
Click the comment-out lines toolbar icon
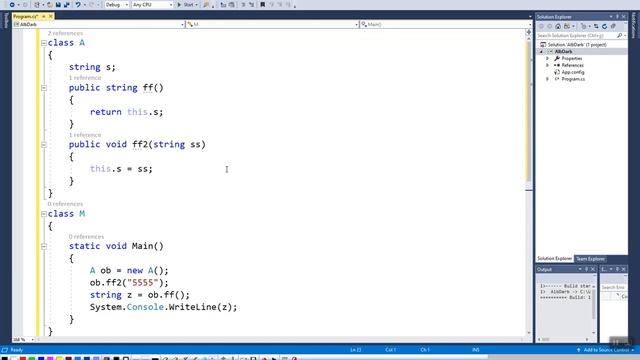coord(243,4)
